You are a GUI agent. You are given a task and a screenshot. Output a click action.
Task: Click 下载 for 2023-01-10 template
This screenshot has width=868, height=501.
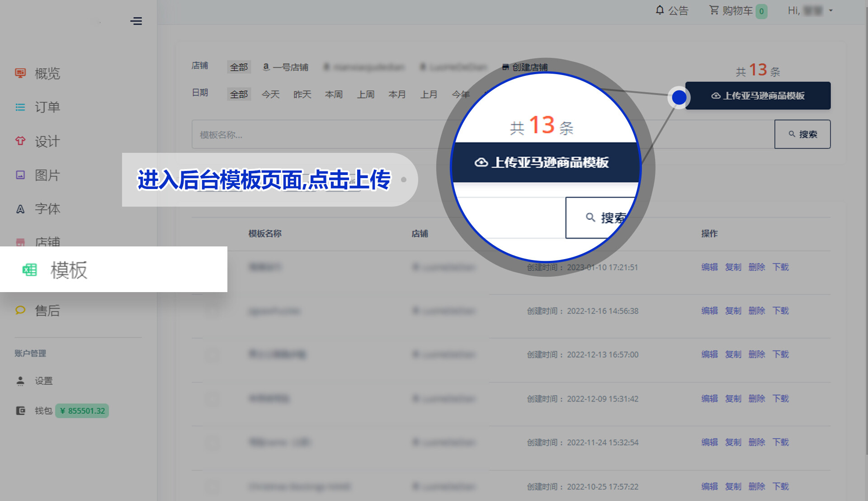click(x=780, y=267)
